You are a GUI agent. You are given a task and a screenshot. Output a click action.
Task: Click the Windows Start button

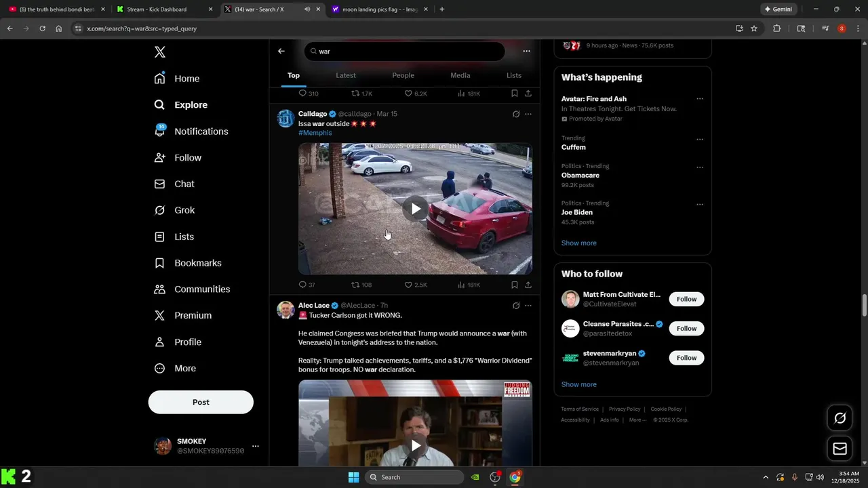[x=353, y=477]
